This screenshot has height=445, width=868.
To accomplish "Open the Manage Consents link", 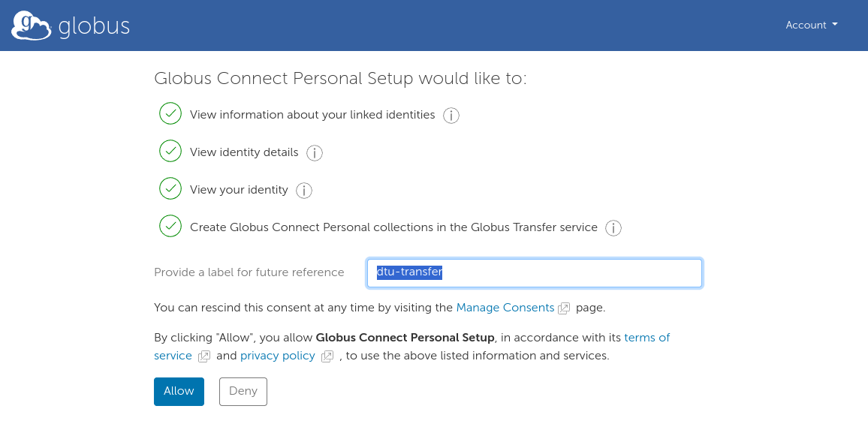I will click(505, 308).
